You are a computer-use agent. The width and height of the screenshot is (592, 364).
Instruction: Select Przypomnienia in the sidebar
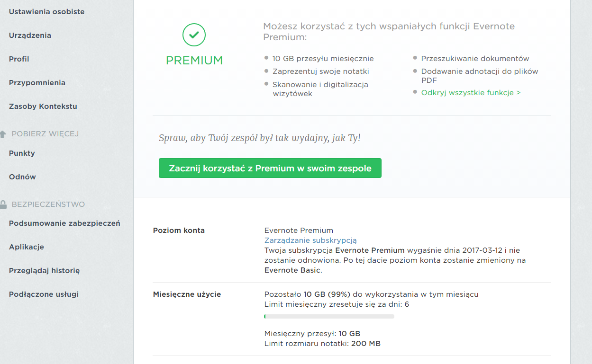(37, 83)
